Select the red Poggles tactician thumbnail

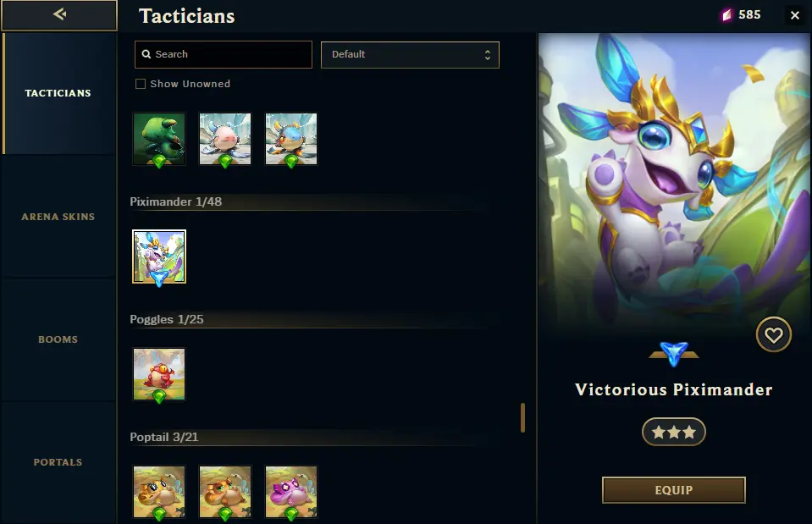[x=159, y=374]
